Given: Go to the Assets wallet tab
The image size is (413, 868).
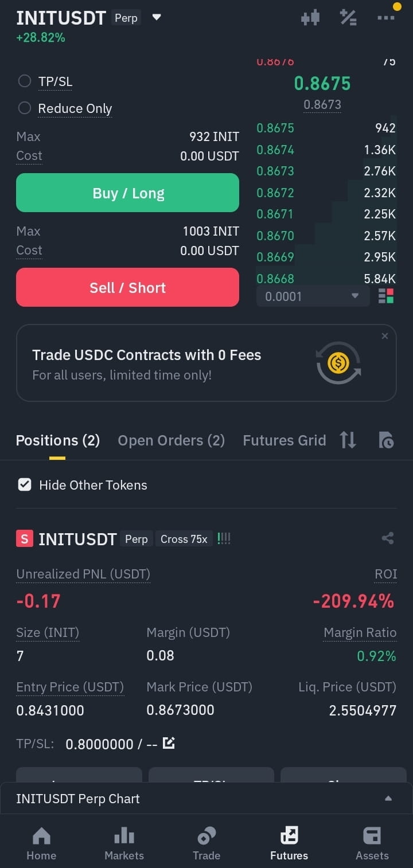Looking at the screenshot, I should (x=372, y=843).
